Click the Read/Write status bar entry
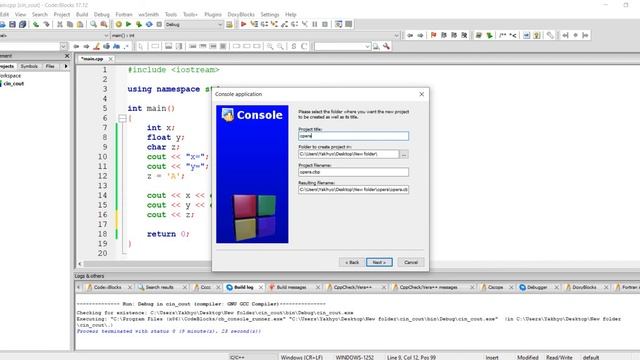Image resolution: width=640 pixels, height=360 pixels. coord(559,357)
